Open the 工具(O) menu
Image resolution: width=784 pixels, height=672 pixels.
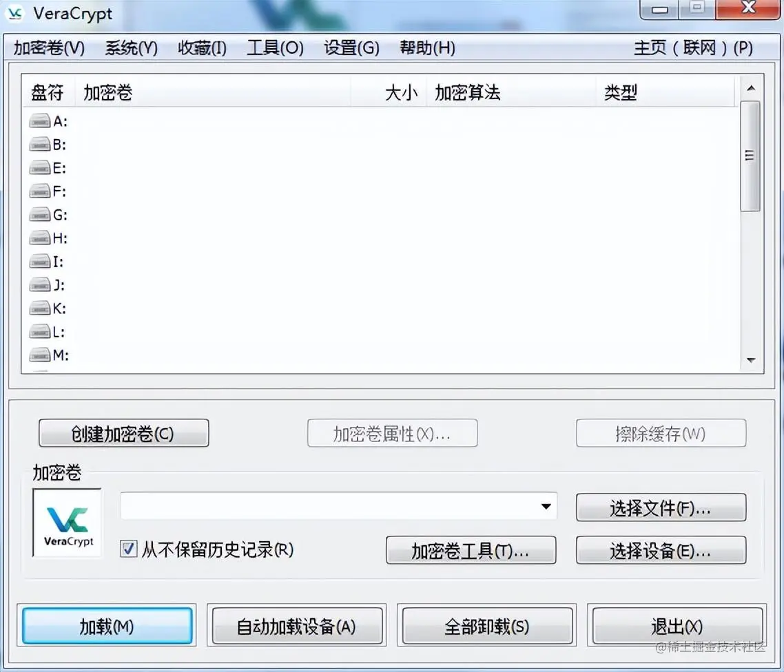pos(275,48)
